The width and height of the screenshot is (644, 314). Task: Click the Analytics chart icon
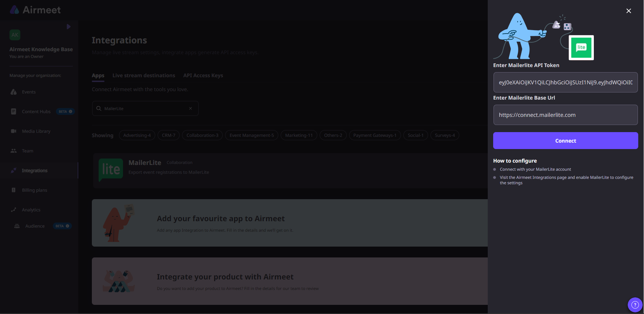pos(14,210)
